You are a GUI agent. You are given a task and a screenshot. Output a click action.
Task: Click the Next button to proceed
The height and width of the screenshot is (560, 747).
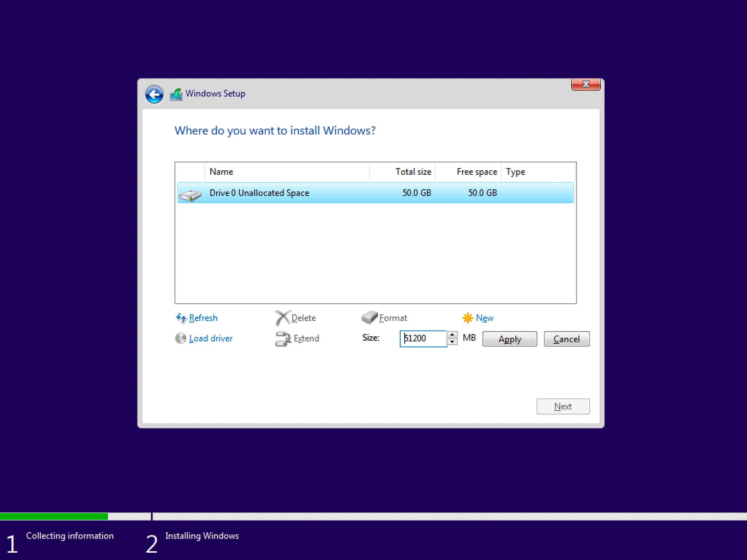point(562,406)
